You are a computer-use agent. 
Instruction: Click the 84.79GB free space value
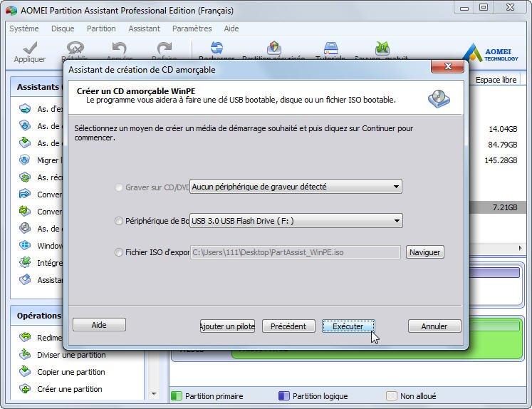tap(503, 145)
